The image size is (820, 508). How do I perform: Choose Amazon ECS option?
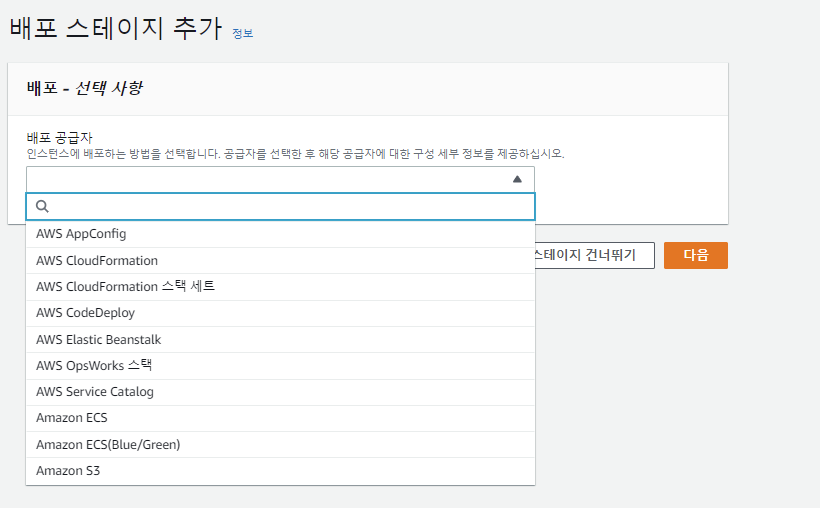pyautogui.click(x=280, y=418)
